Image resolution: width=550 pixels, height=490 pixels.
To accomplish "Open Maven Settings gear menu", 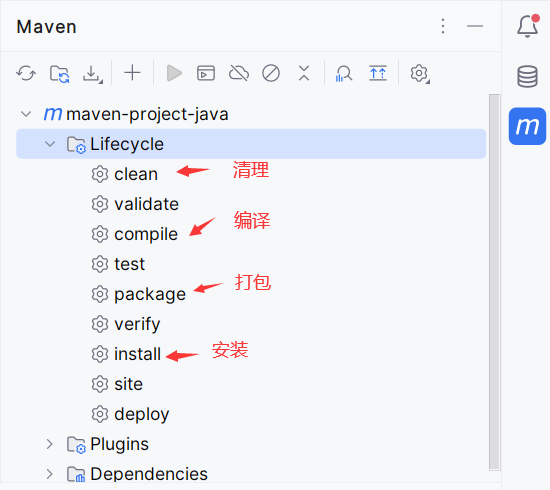I will pyautogui.click(x=420, y=74).
